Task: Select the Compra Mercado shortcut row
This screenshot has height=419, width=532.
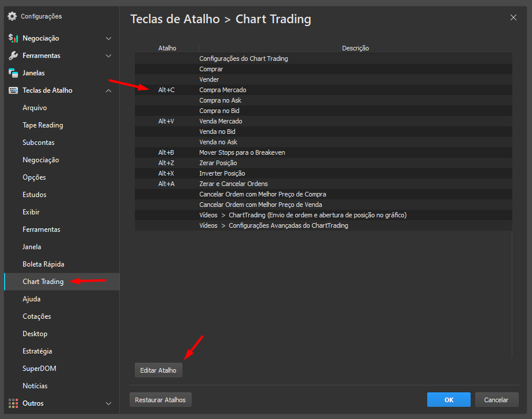Action: pos(222,90)
